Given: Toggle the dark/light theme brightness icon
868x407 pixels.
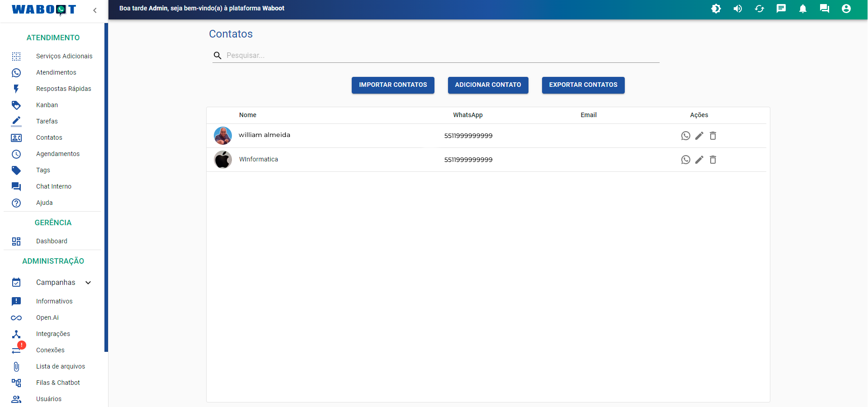Looking at the screenshot, I should point(716,9).
